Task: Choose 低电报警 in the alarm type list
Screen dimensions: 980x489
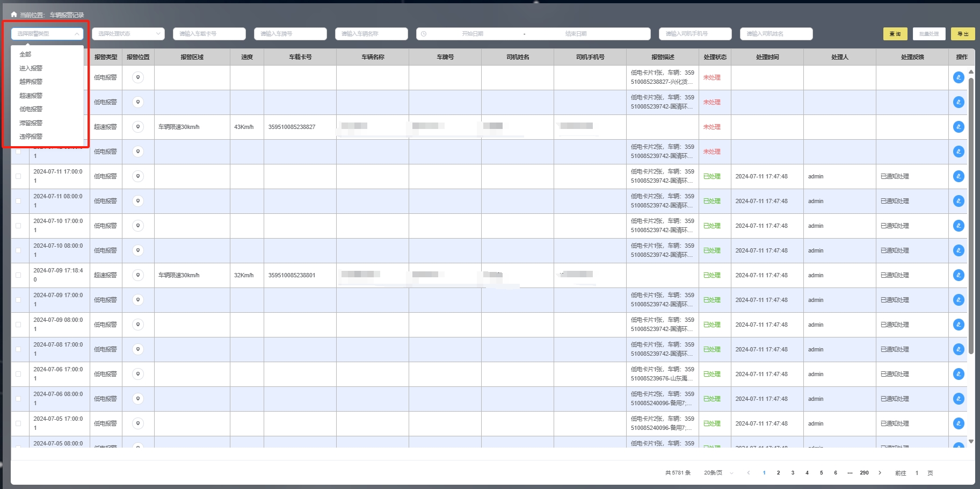Action: pos(31,109)
